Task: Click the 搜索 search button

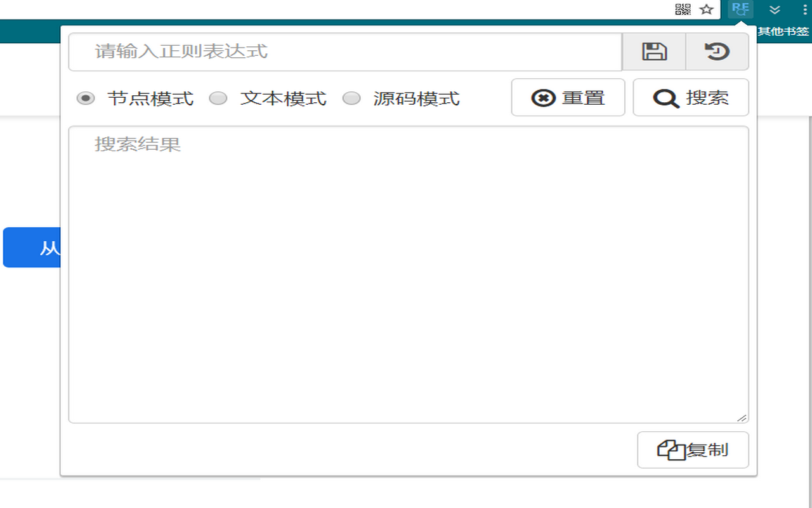Action: click(x=691, y=98)
